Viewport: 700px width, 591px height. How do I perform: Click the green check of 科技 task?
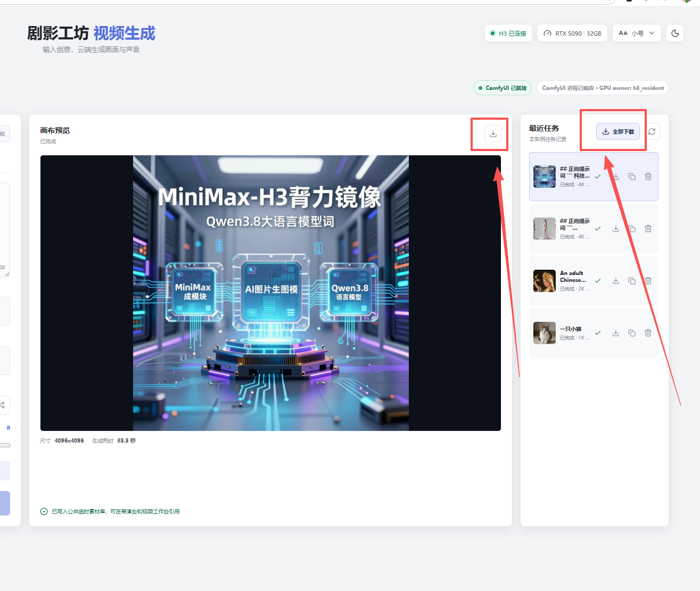click(598, 177)
